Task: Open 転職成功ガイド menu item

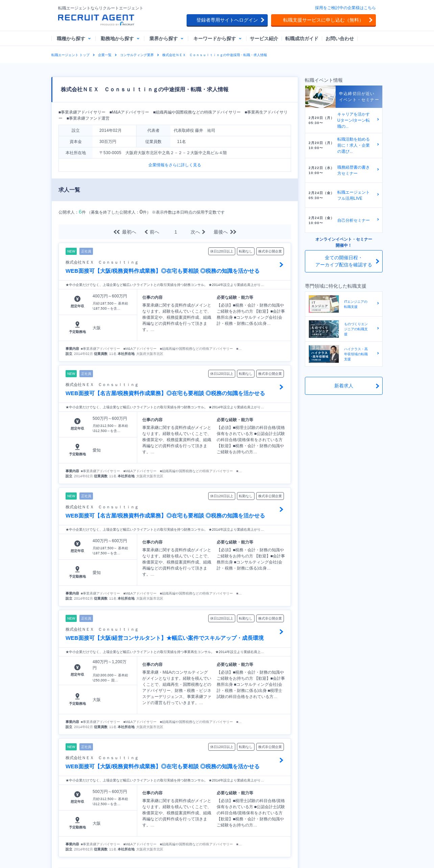Action: [x=302, y=39]
